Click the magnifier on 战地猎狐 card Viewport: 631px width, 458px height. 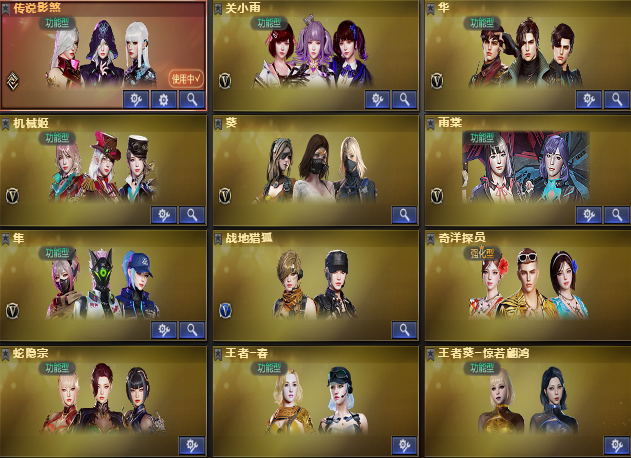coord(404,330)
